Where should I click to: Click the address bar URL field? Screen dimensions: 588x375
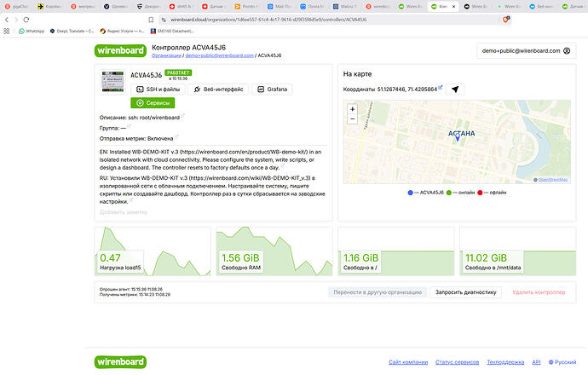330,20
